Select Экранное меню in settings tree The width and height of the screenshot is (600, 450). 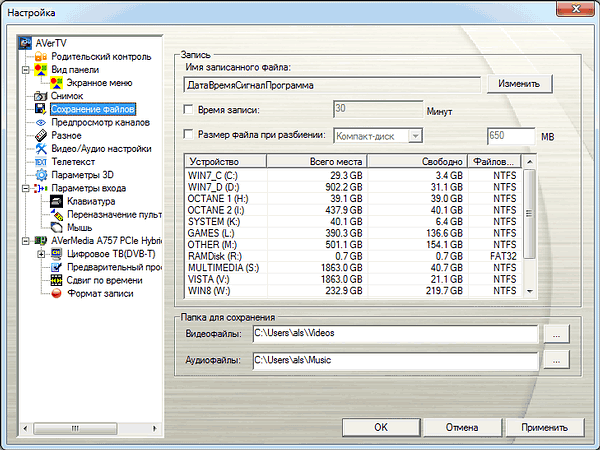[99, 83]
